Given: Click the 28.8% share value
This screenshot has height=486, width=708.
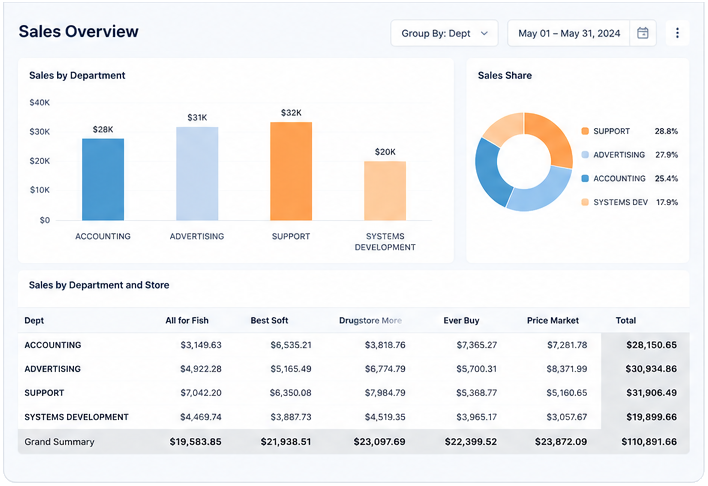Looking at the screenshot, I should [x=666, y=131].
